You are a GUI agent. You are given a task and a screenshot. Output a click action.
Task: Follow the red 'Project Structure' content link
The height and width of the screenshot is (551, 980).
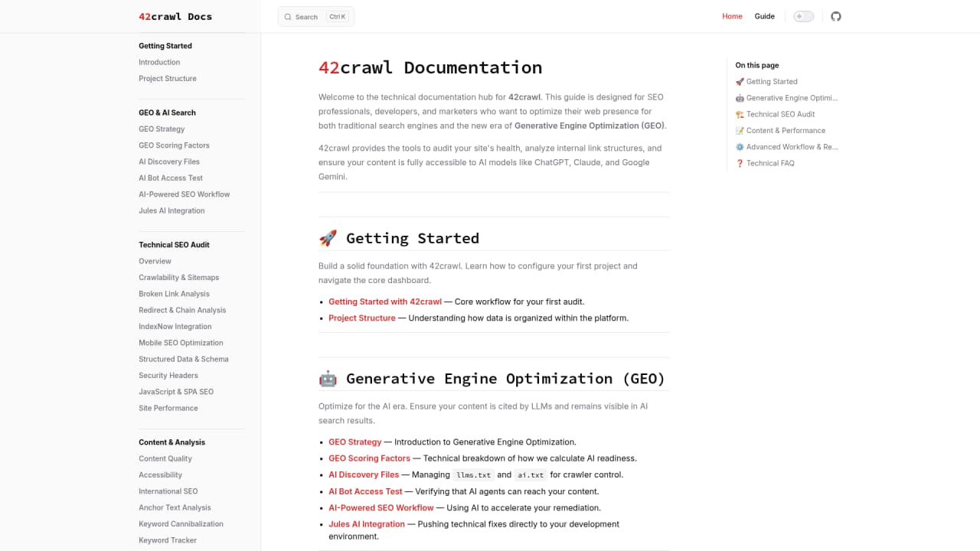[x=362, y=318]
